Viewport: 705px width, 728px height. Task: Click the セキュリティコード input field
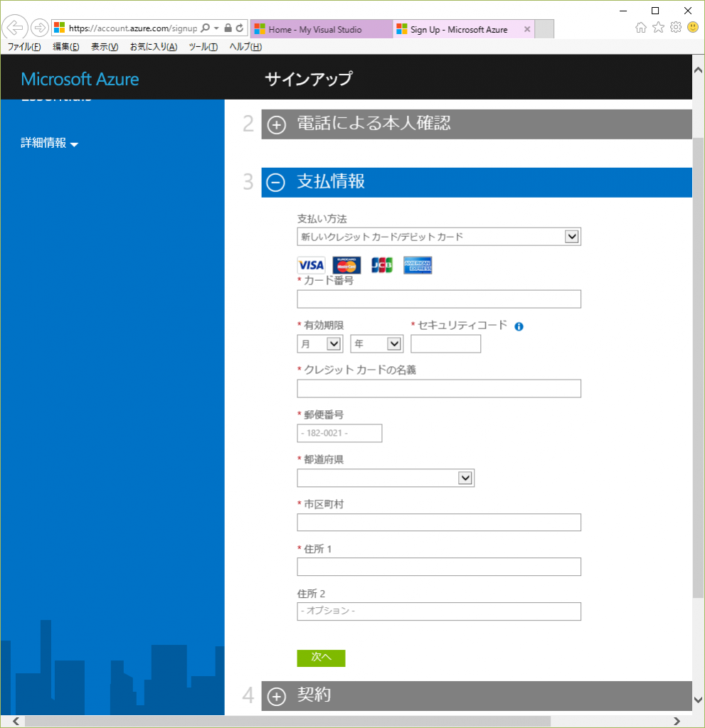click(445, 344)
